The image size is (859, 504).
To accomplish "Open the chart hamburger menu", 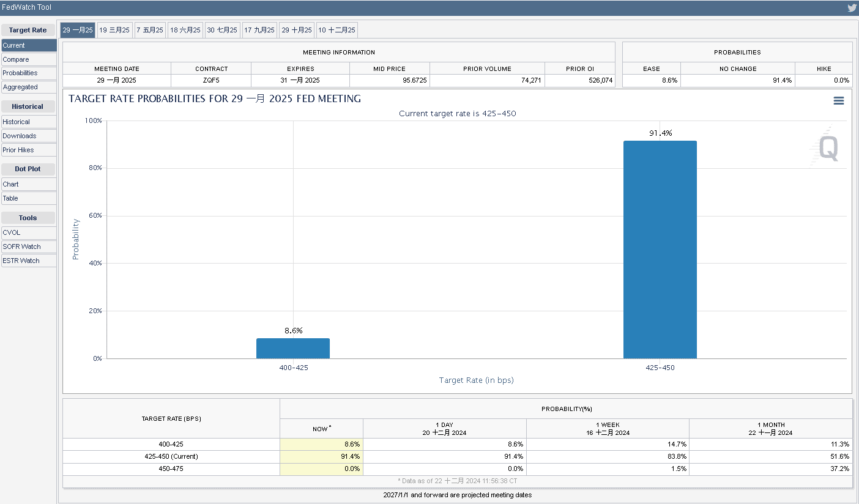I will point(839,101).
